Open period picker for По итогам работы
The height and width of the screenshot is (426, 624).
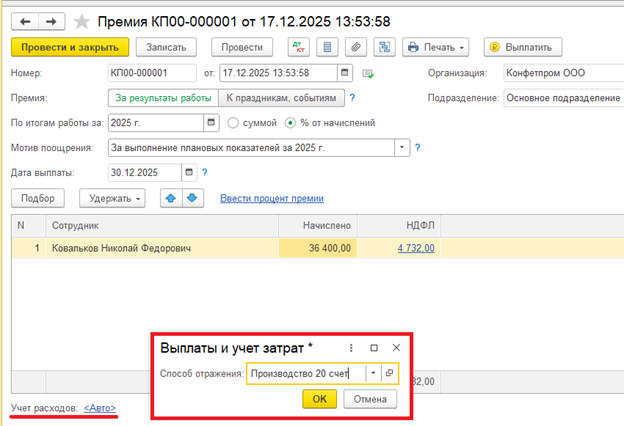click(211, 123)
